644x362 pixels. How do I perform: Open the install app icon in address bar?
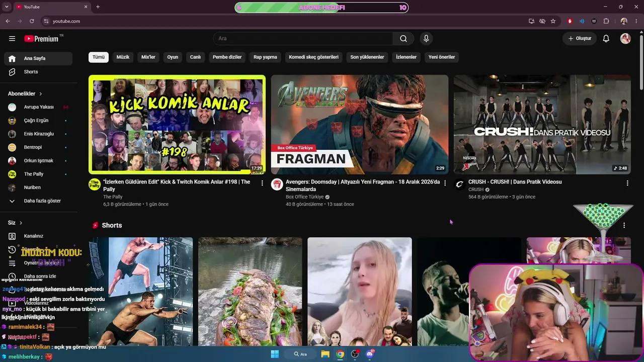coord(531,21)
